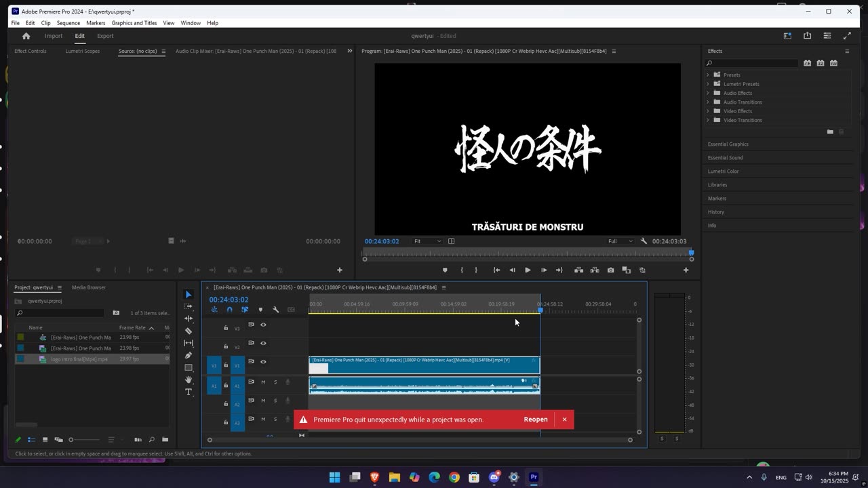The height and width of the screenshot is (488, 868).
Task: Select the Pen tool
Action: pyautogui.click(x=189, y=355)
